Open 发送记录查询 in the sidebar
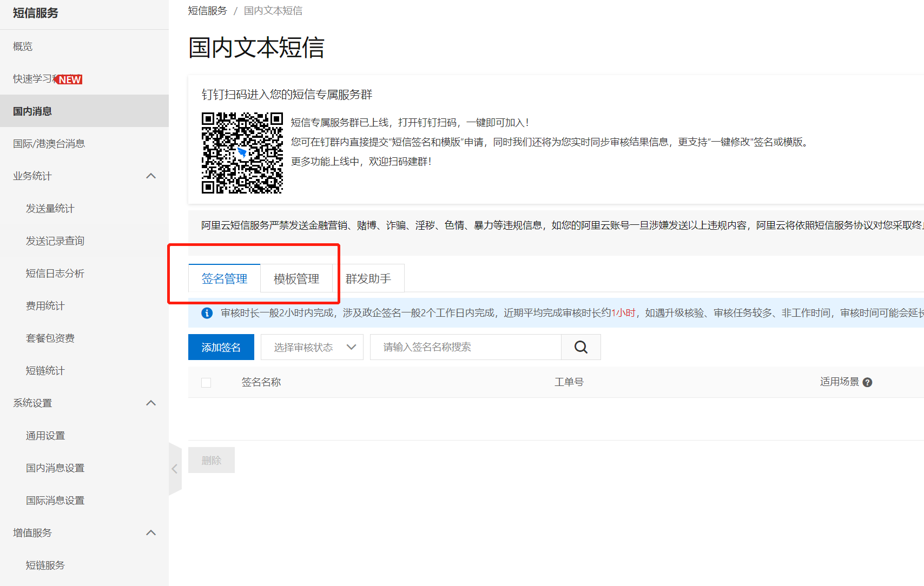 [x=55, y=241]
